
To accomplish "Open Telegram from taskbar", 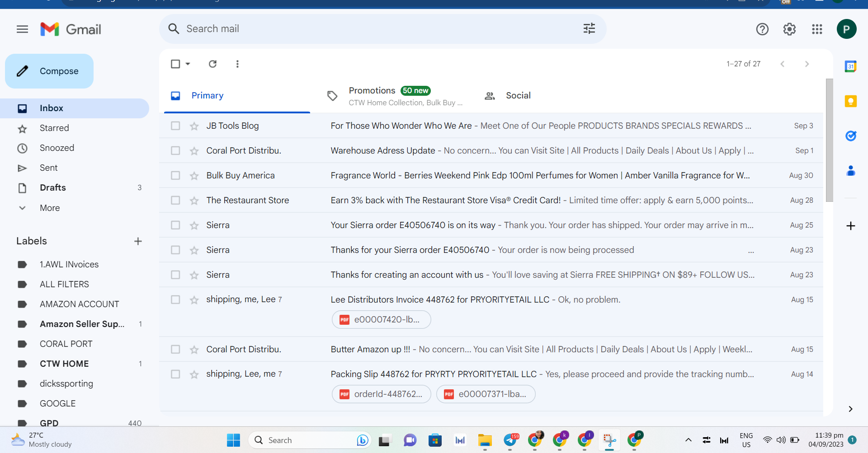I will pos(510,440).
